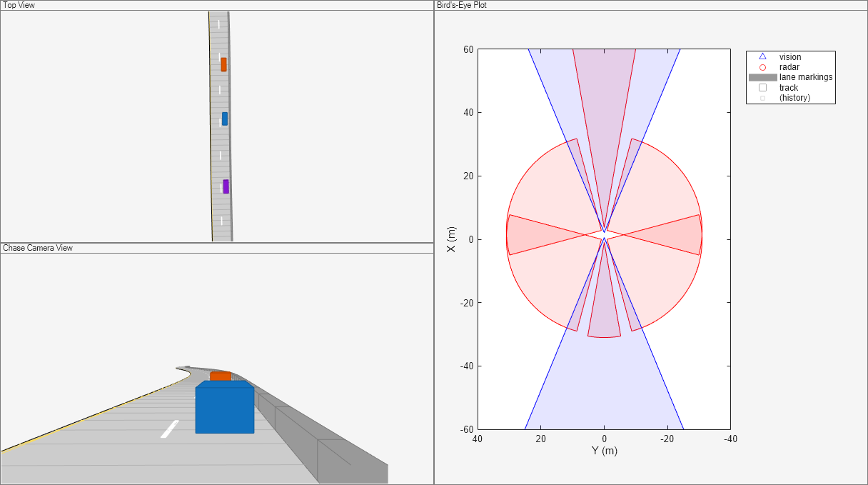Click the 40 tick label on Y axis
Image resolution: width=868 pixels, height=485 pixels.
click(x=478, y=439)
